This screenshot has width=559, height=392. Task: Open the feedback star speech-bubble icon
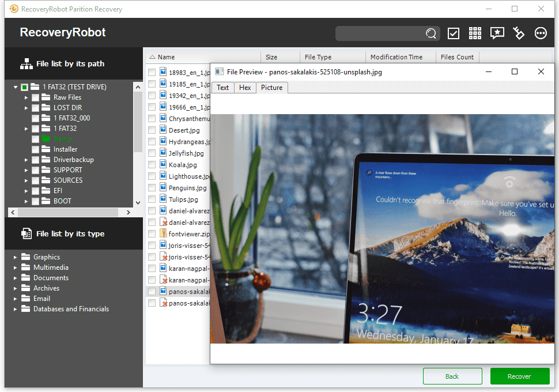coord(497,33)
